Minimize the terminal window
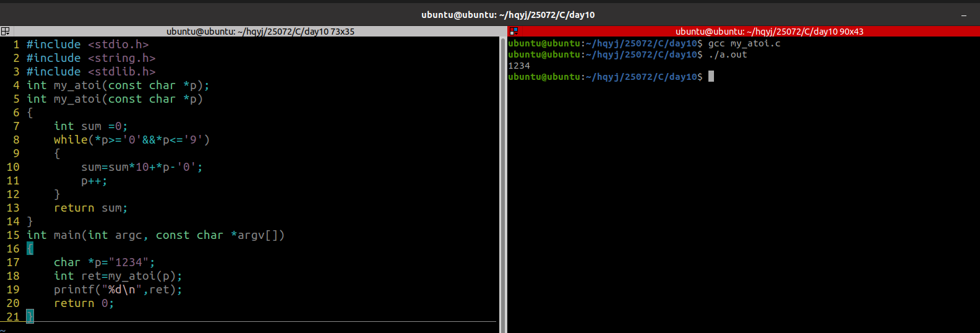Viewport: 980px width, 333px height. pyautogui.click(x=963, y=15)
